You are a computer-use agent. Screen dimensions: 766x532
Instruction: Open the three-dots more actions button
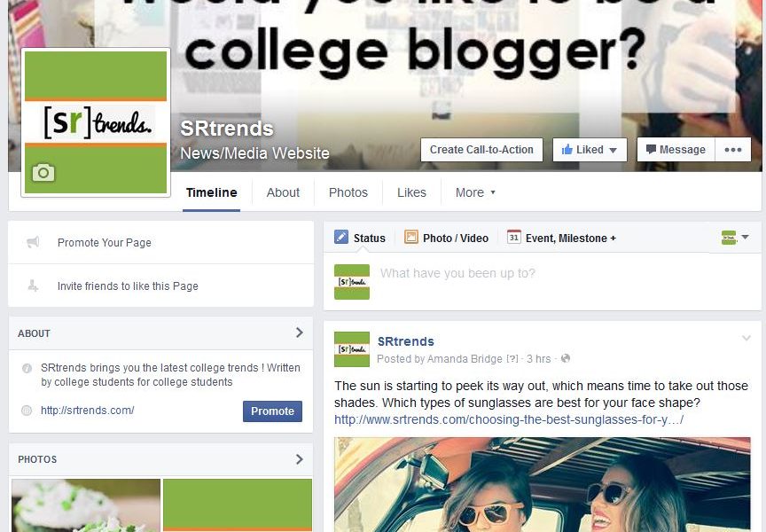pyautogui.click(x=733, y=150)
